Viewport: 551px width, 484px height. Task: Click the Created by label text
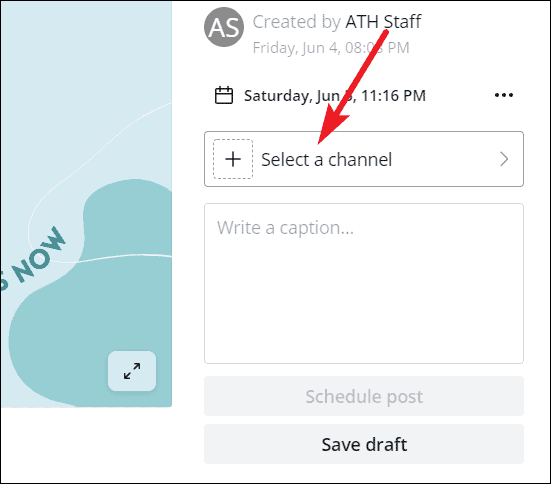[x=297, y=22]
